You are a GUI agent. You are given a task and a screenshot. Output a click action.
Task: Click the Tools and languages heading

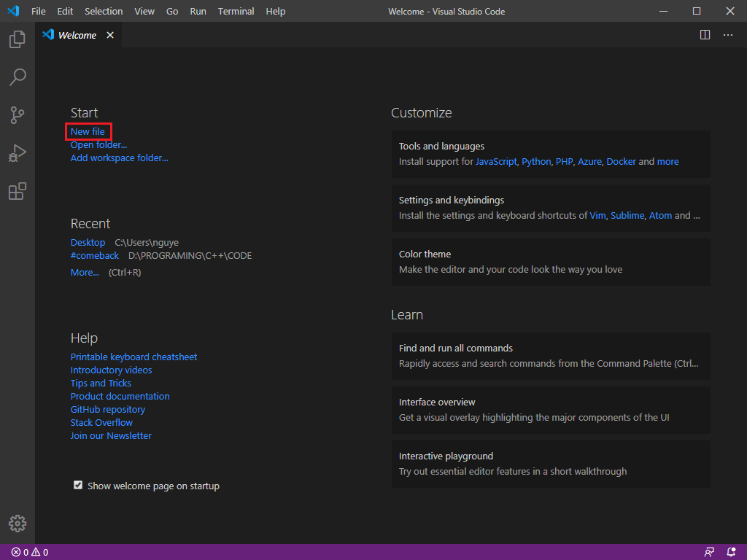click(x=441, y=146)
